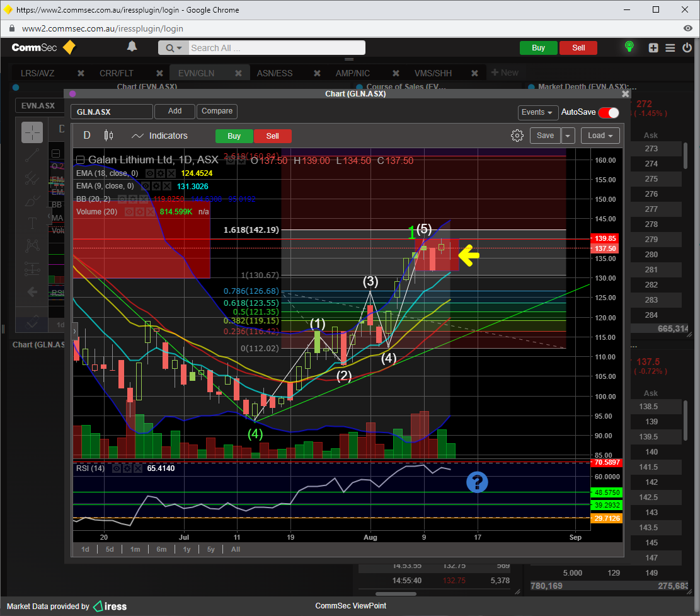Viewport: 700px width, 616px height.
Task: Switch to the VMS/SHH tab
Action: 433,73
